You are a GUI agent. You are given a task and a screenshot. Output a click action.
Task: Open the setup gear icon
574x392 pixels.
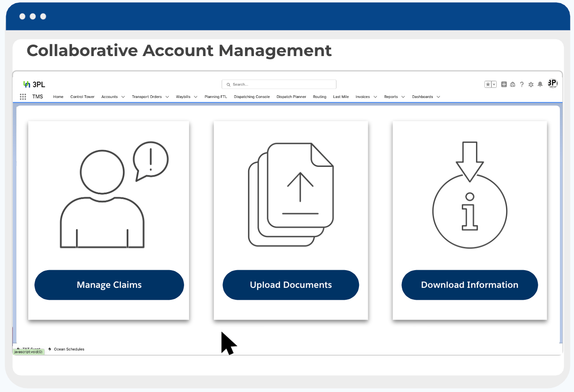tap(531, 84)
